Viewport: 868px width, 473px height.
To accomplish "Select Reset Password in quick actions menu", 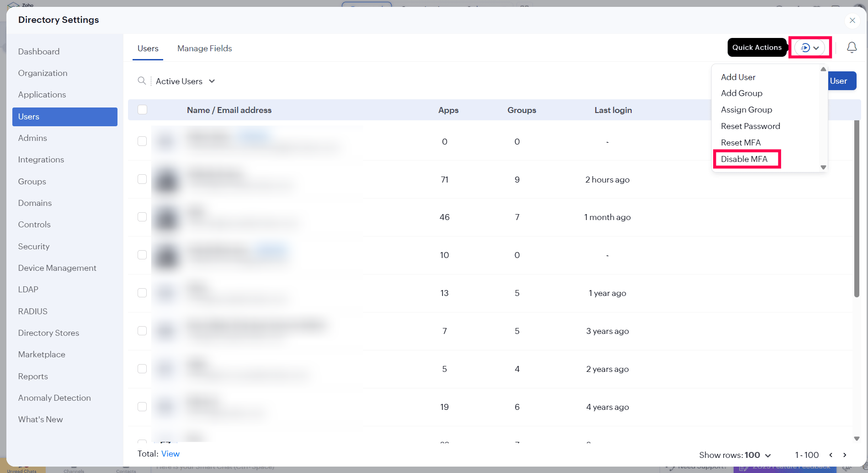I will 750,126.
